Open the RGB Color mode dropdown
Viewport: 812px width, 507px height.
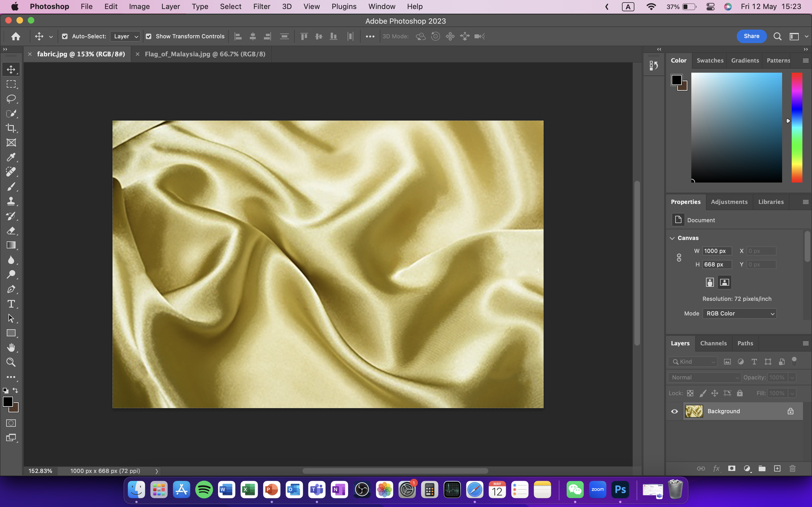click(x=739, y=313)
